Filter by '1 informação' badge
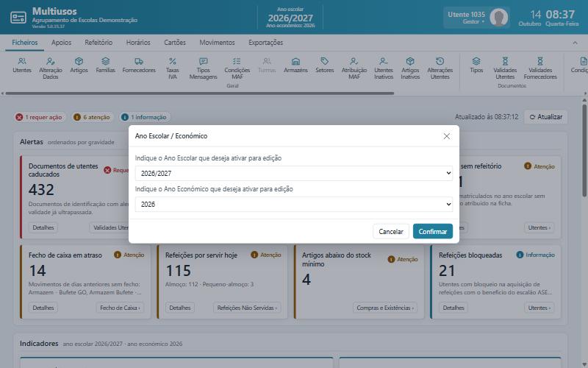Screen dimensions: 588x368 coord(144,117)
